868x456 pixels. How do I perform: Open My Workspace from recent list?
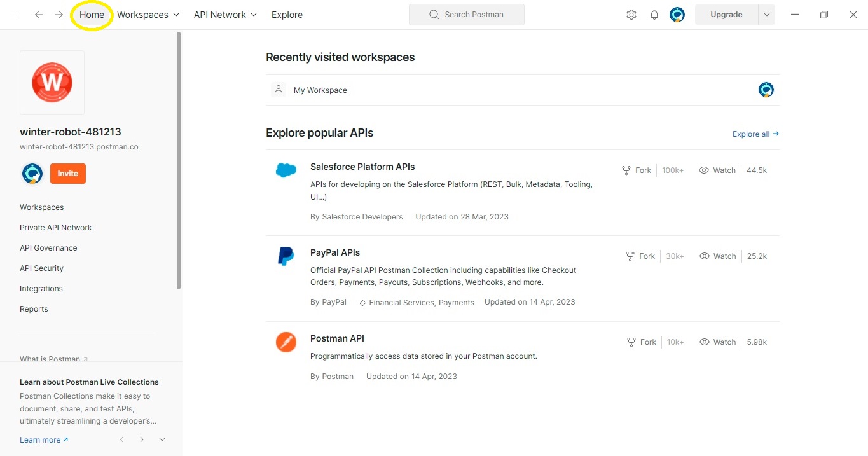click(x=320, y=90)
